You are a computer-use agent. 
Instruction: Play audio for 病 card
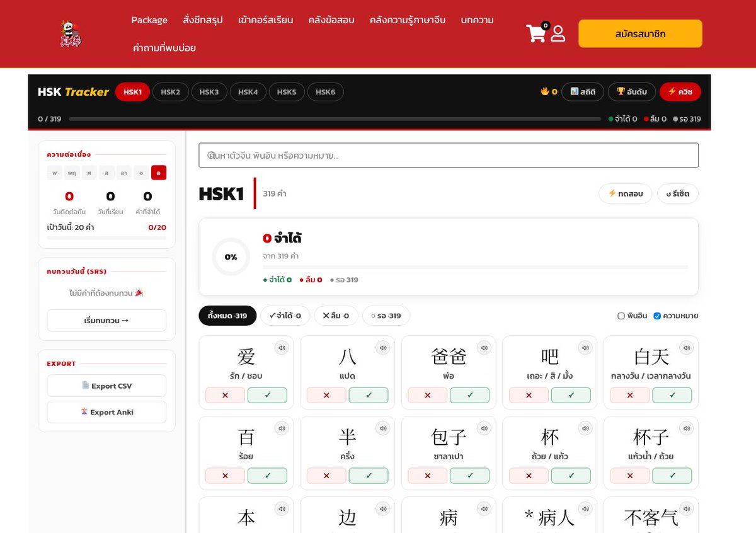[x=484, y=508]
